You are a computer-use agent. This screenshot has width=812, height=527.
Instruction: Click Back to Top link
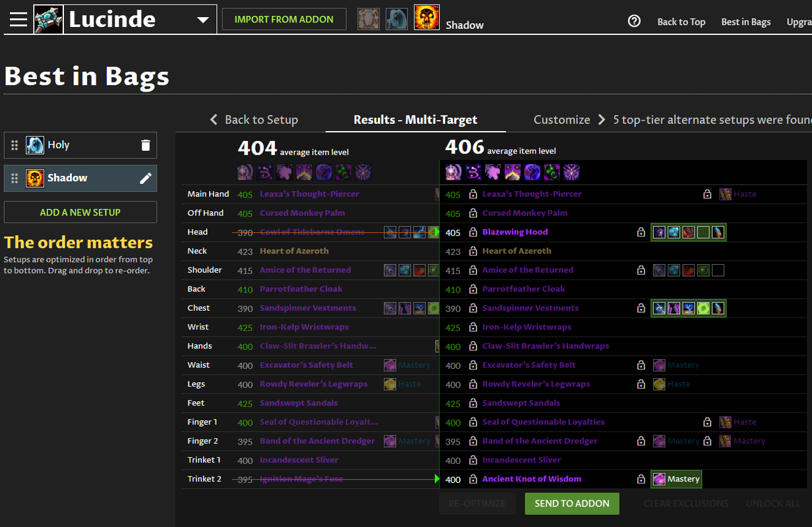(x=681, y=22)
